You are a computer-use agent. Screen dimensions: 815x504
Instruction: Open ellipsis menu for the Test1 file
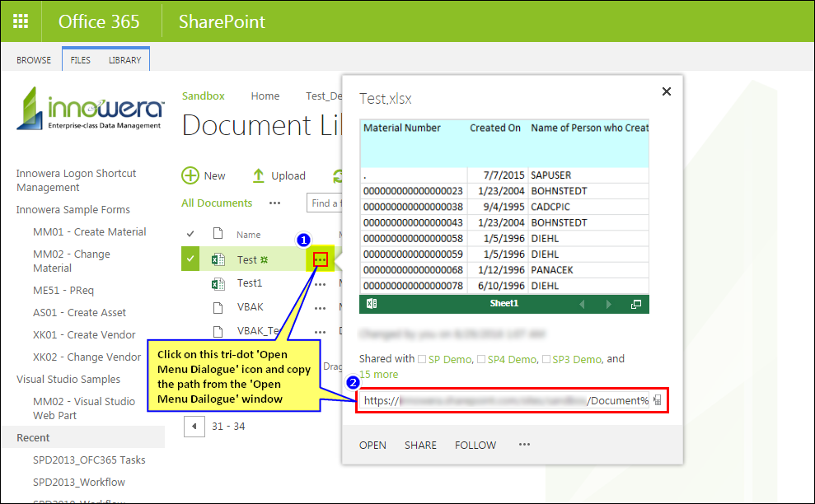[321, 283]
